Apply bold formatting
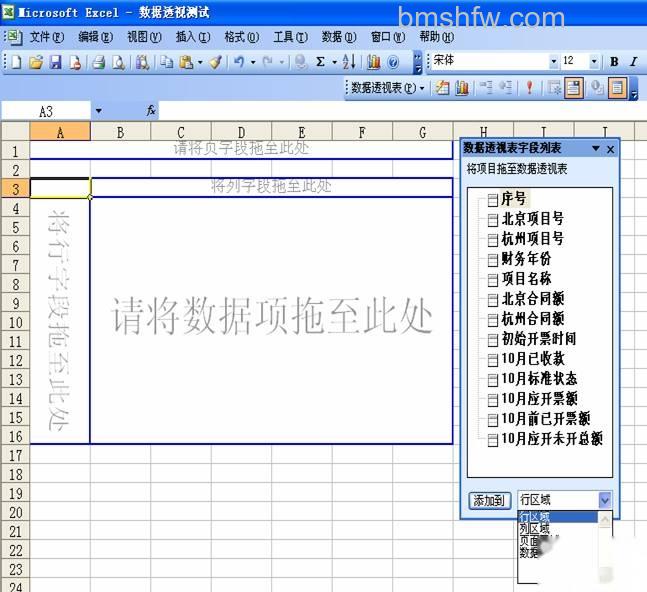 coord(614,62)
